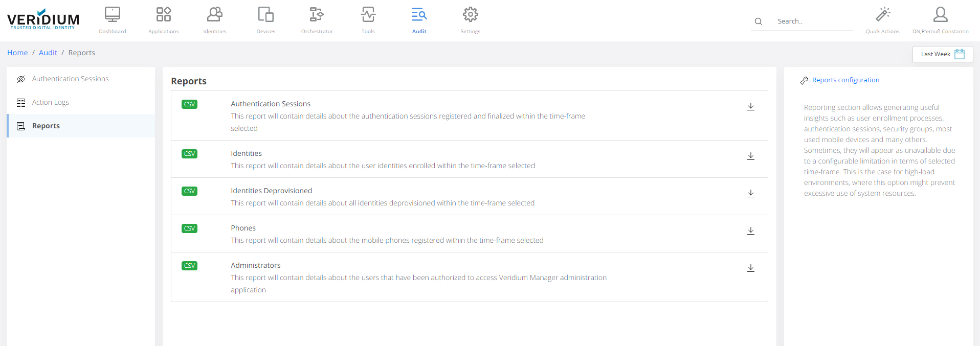
Task: Open the user profile menu
Action: click(x=940, y=15)
